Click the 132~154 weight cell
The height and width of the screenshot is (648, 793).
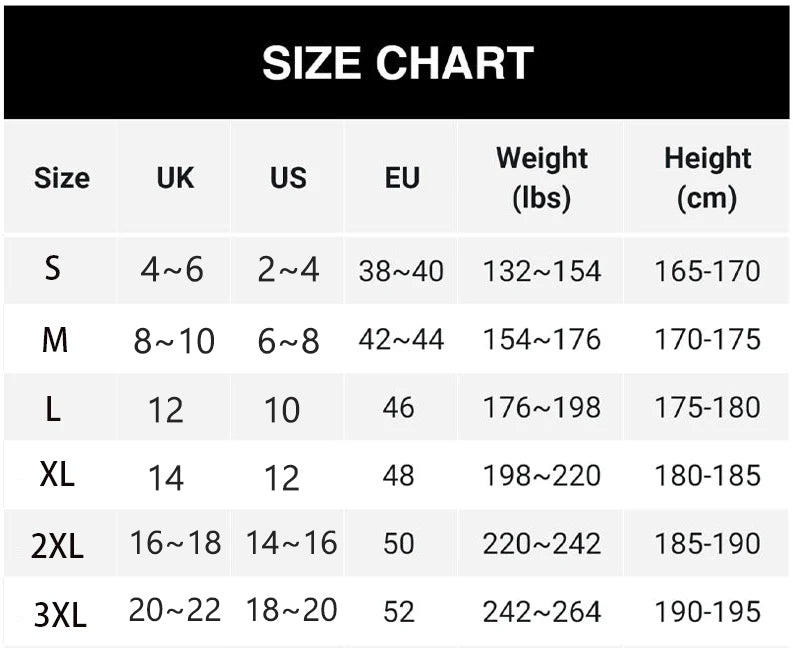tap(542, 271)
